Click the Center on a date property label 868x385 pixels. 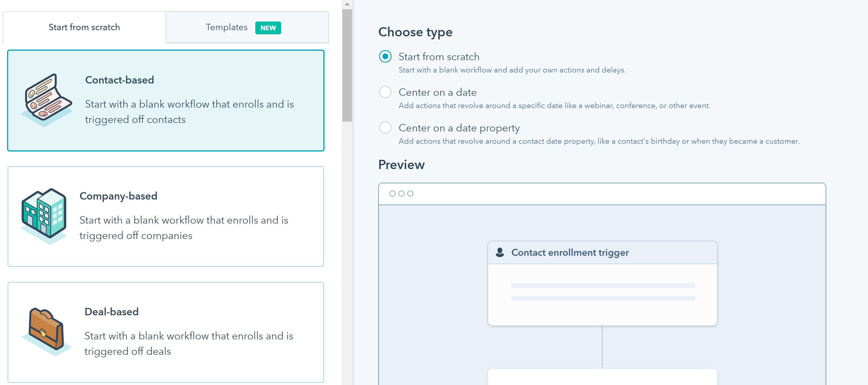[459, 128]
